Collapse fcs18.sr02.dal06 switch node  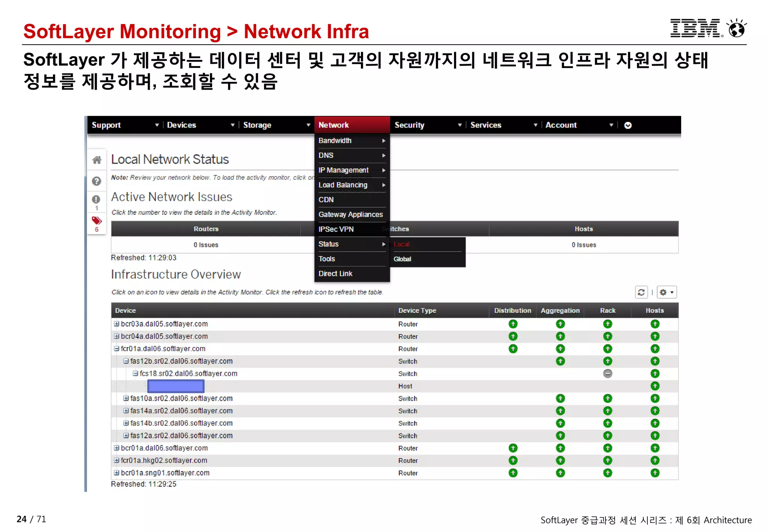(x=135, y=373)
